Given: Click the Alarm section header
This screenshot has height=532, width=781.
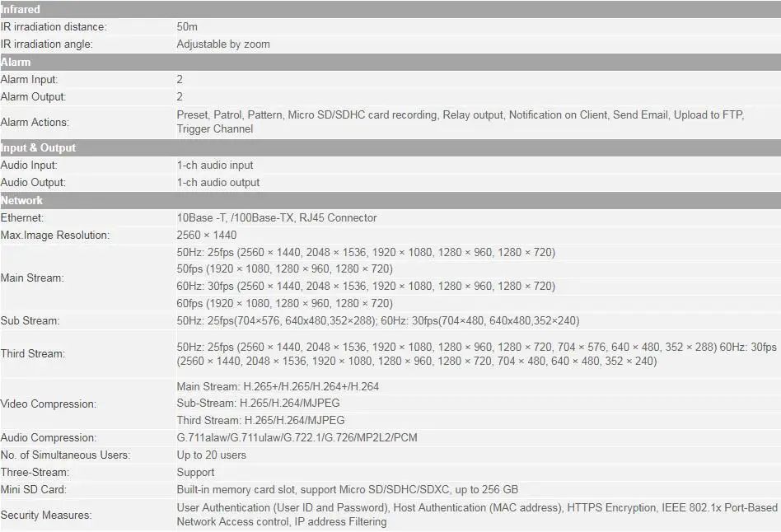Looking at the screenshot, I should pyautogui.click(x=390, y=63).
